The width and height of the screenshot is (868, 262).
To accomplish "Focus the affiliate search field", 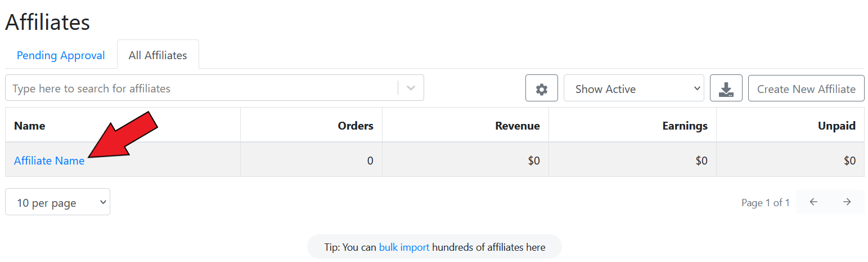I will 203,88.
